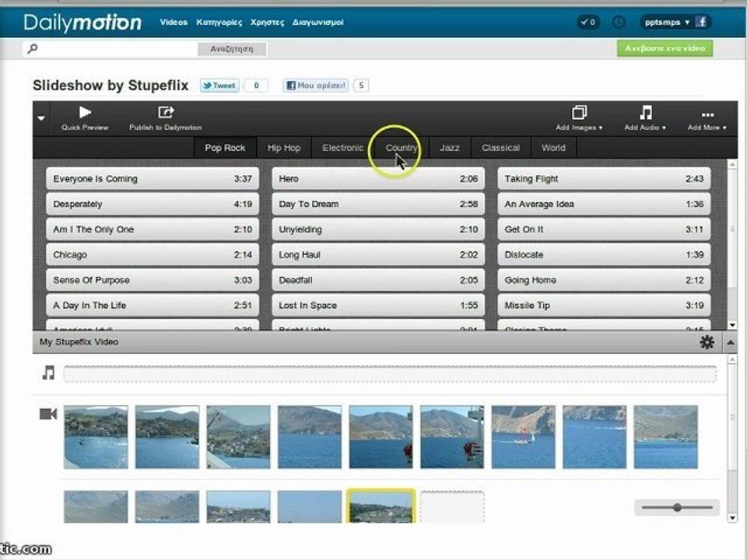Open the clock history icon in header

click(x=619, y=22)
